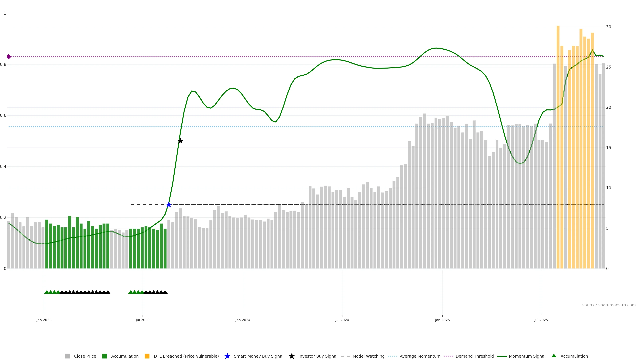Click first green accumulation triangle near Jan 2023
This screenshot has width=644, height=362.
pos(46,292)
